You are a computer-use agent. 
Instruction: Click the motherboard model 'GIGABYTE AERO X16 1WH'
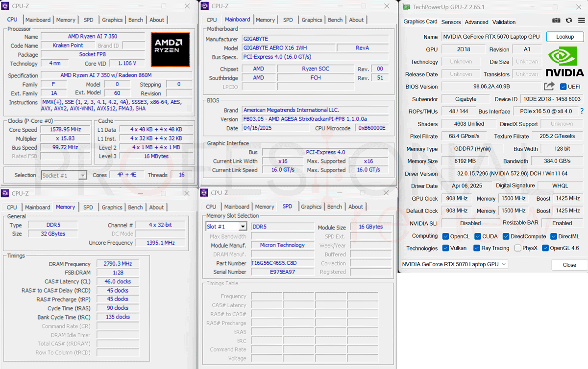pyautogui.click(x=289, y=48)
